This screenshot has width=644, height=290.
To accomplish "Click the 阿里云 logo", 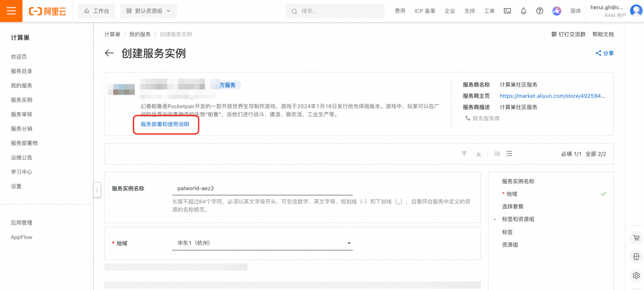I will tap(47, 11).
